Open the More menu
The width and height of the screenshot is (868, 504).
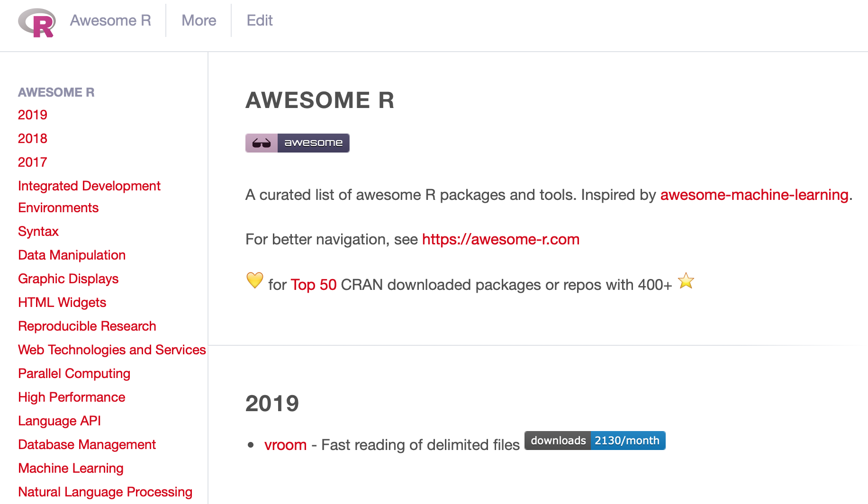click(x=199, y=20)
